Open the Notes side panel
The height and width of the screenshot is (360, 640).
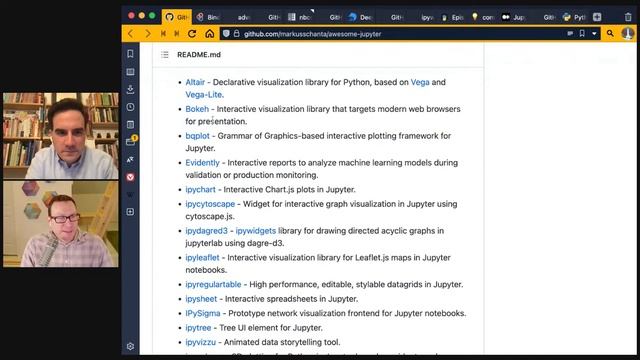(130, 124)
